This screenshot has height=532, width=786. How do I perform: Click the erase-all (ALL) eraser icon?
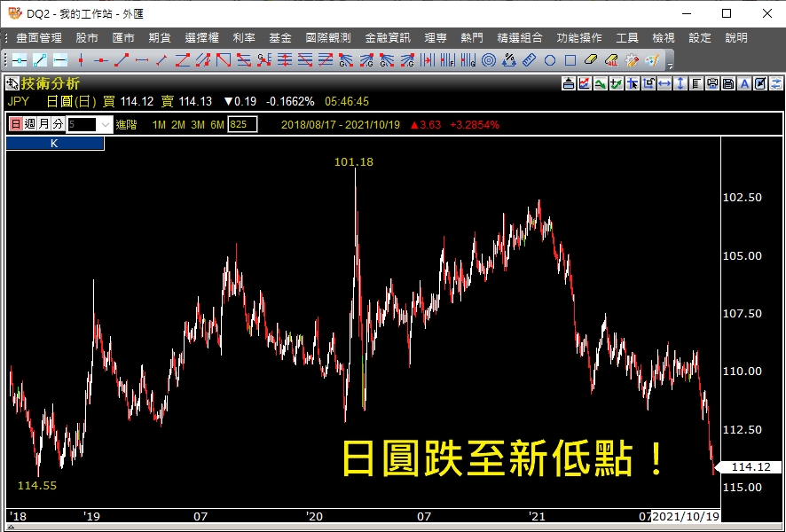coord(611,60)
